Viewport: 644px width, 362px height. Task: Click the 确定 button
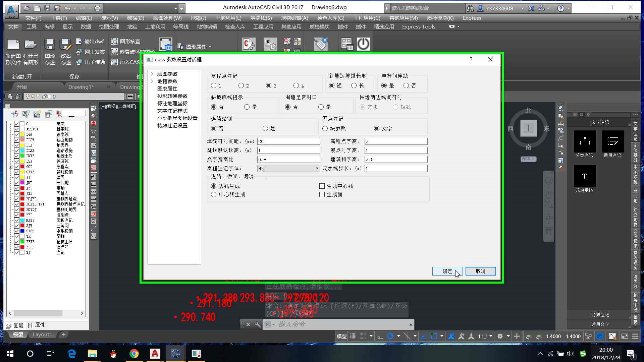[x=447, y=271]
